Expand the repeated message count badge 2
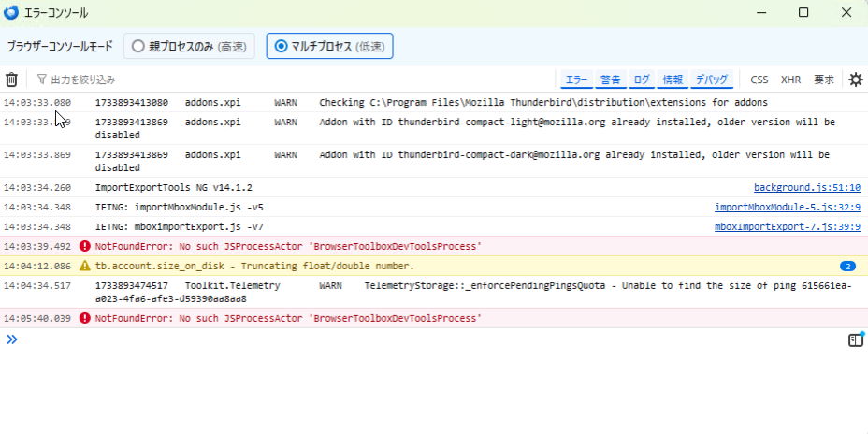 tap(847, 266)
